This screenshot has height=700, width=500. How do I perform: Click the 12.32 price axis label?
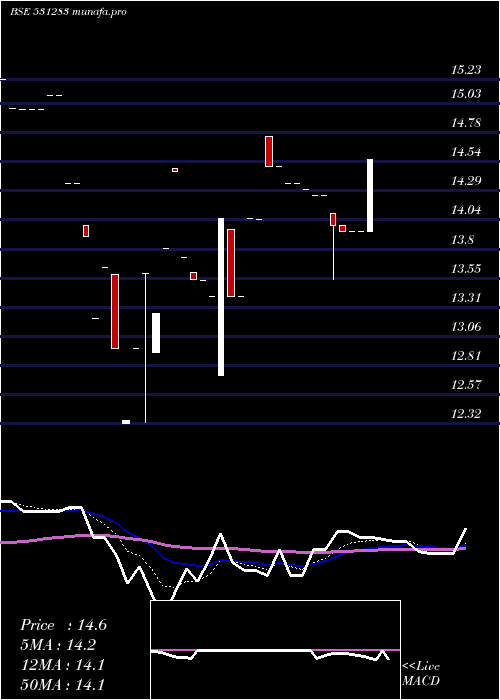click(466, 414)
